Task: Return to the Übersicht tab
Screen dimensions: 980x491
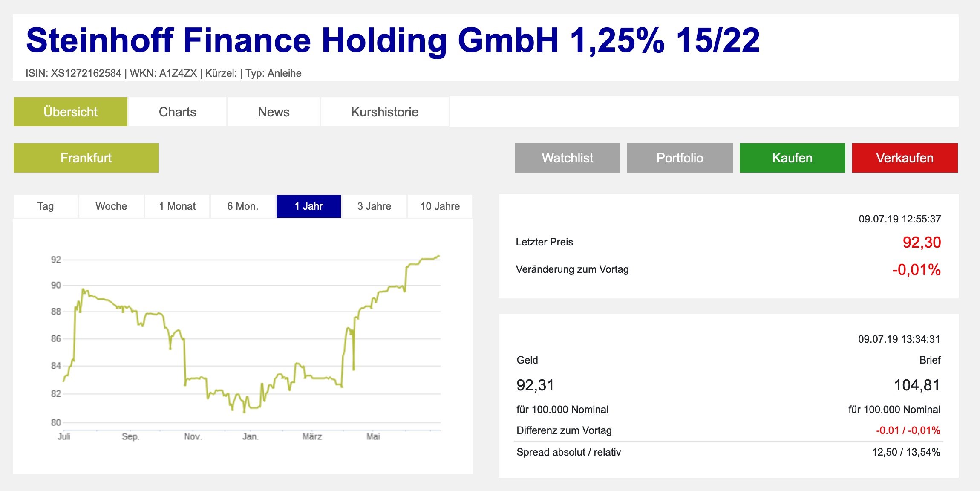Action: [70, 112]
